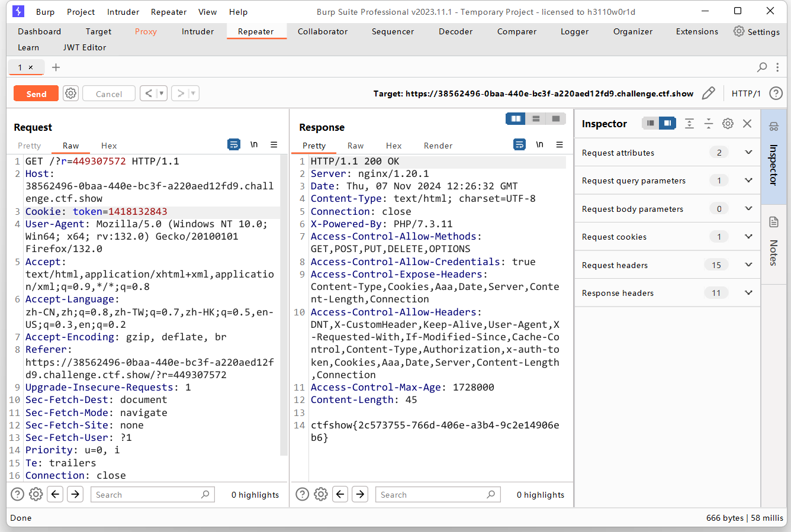The image size is (791, 532).
Task: Click the Cancel button
Action: [109, 93]
